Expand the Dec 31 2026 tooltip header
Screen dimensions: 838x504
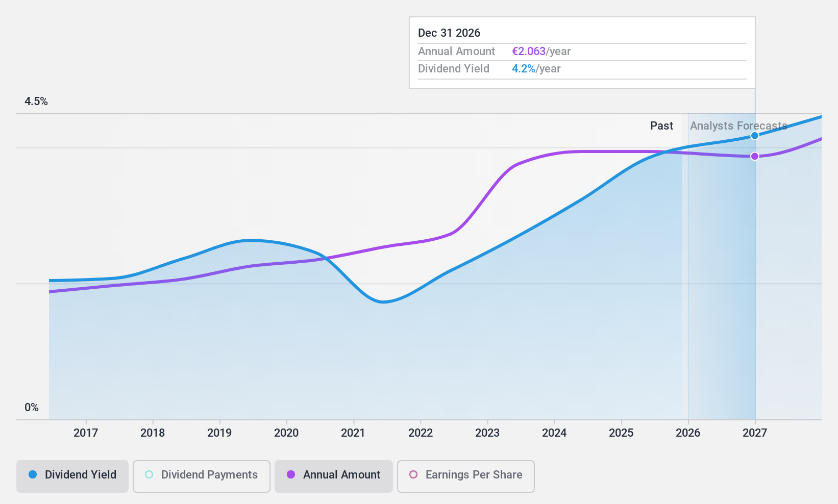point(449,33)
